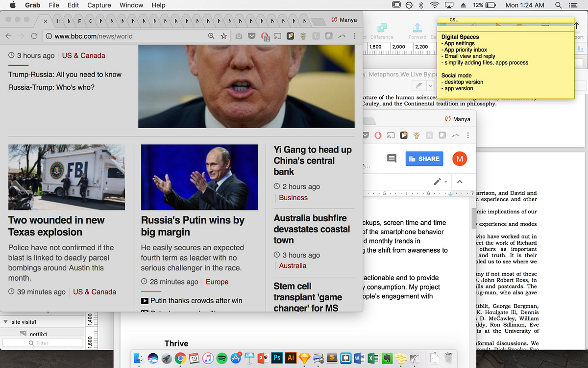Screen dimensions: 588x368
Task: Click the Forward tool in Sketch toolbar
Action: (417, 31)
